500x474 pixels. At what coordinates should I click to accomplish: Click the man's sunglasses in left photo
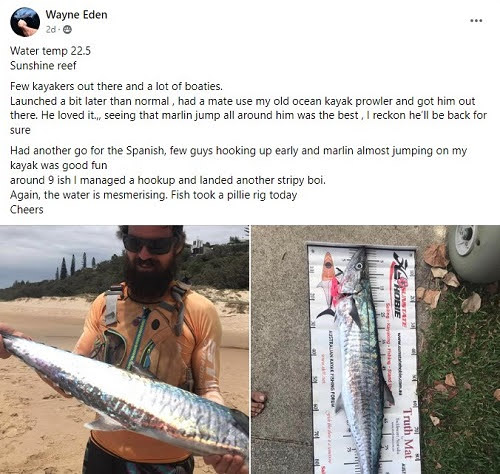coord(150,245)
